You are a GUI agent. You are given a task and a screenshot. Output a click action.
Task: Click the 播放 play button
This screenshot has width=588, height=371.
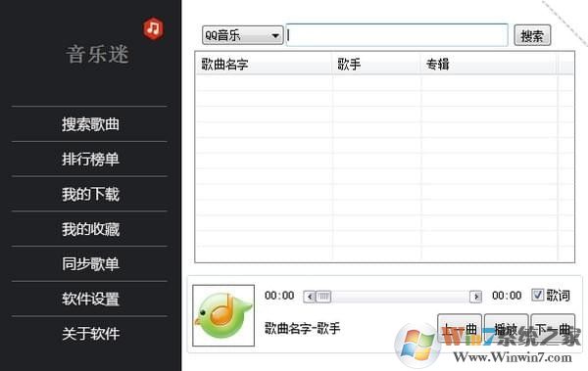coord(507,328)
